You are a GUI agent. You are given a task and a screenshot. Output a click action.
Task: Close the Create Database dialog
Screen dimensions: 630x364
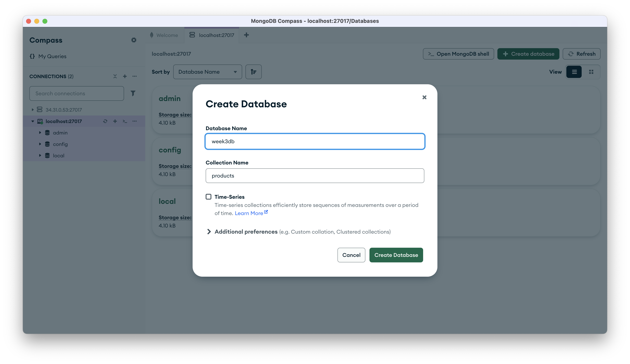coord(424,97)
